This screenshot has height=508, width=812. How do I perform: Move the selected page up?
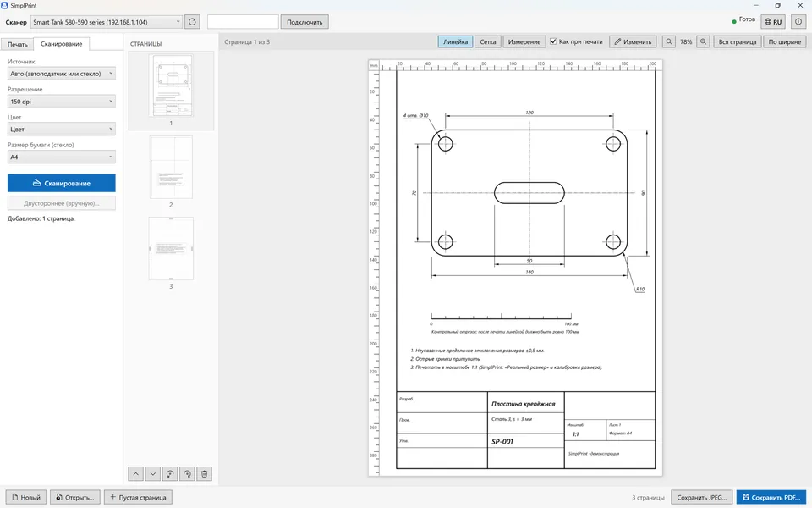135,474
